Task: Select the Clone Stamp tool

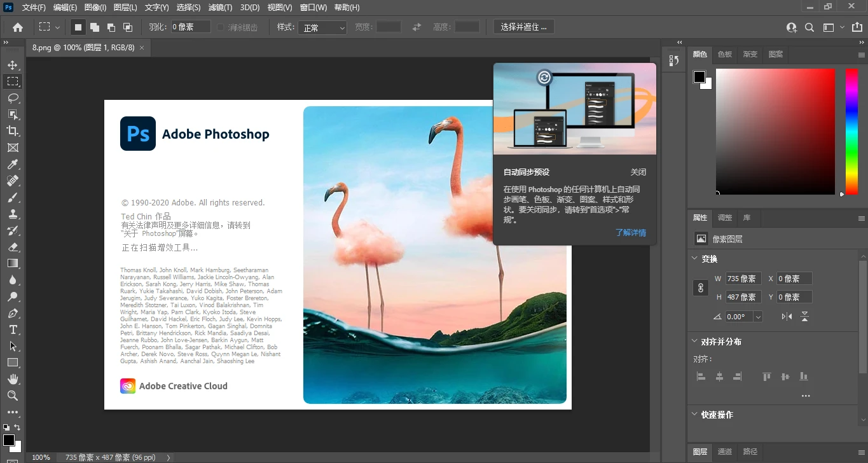Action: (13, 214)
